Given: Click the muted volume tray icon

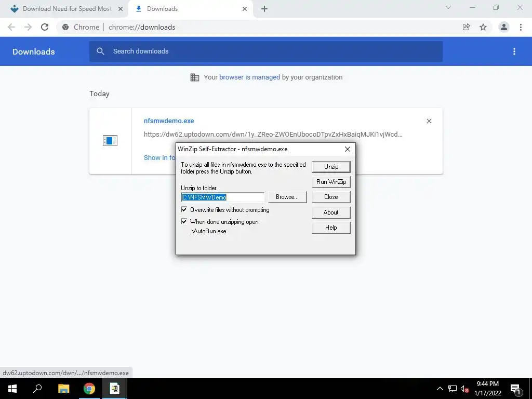Looking at the screenshot, I should coord(465,389).
